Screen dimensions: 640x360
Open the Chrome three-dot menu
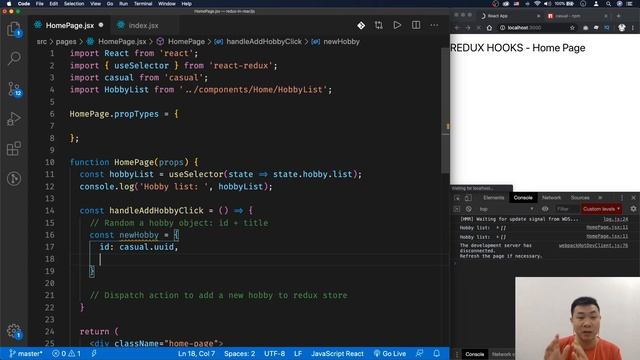coord(633,28)
